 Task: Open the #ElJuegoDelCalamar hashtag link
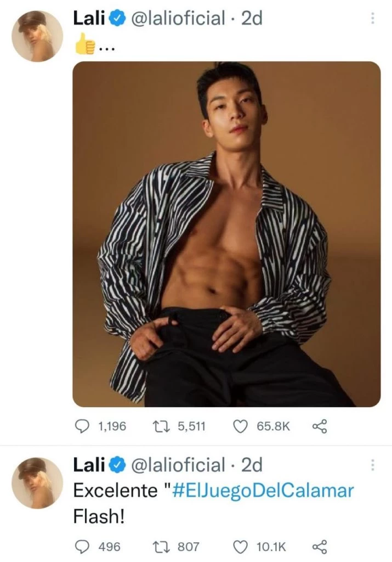[x=263, y=491]
